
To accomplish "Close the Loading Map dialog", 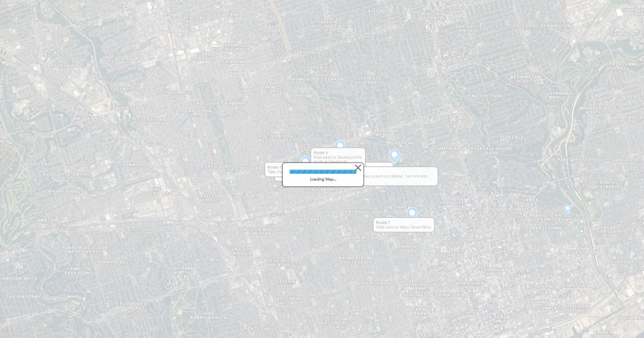I will tap(358, 168).
